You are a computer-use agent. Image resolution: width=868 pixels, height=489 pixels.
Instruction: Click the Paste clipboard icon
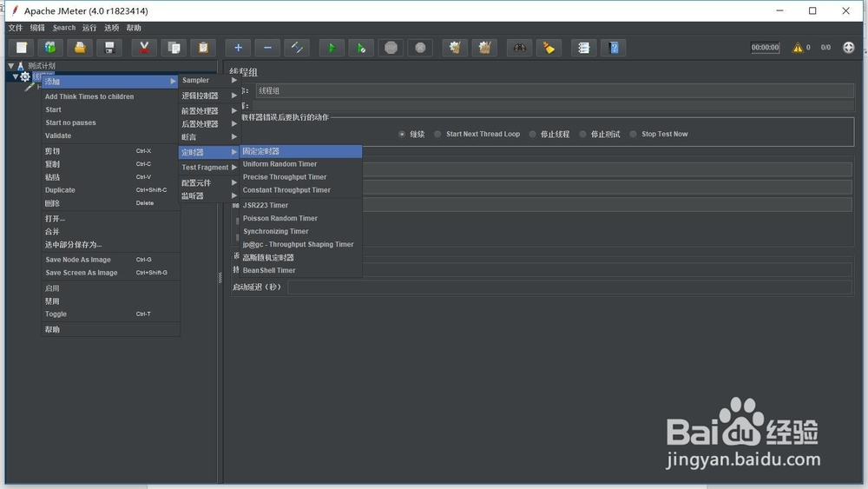tap(202, 48)
